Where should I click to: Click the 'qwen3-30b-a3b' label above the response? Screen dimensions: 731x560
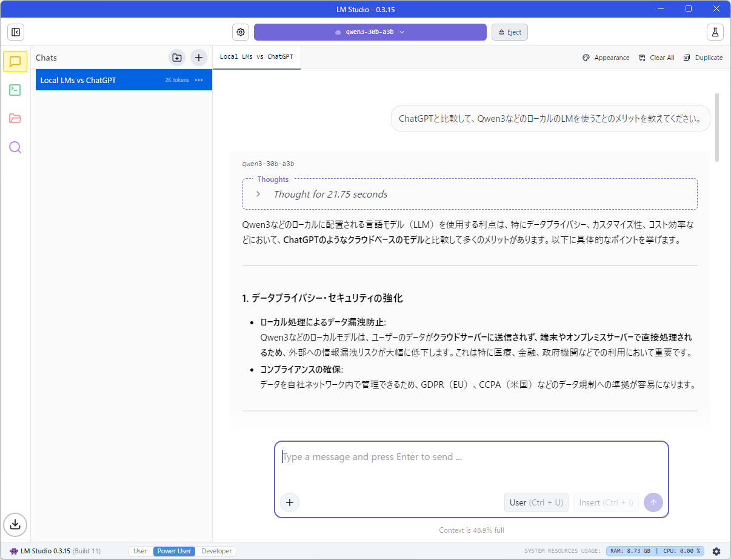pos(268,164)
